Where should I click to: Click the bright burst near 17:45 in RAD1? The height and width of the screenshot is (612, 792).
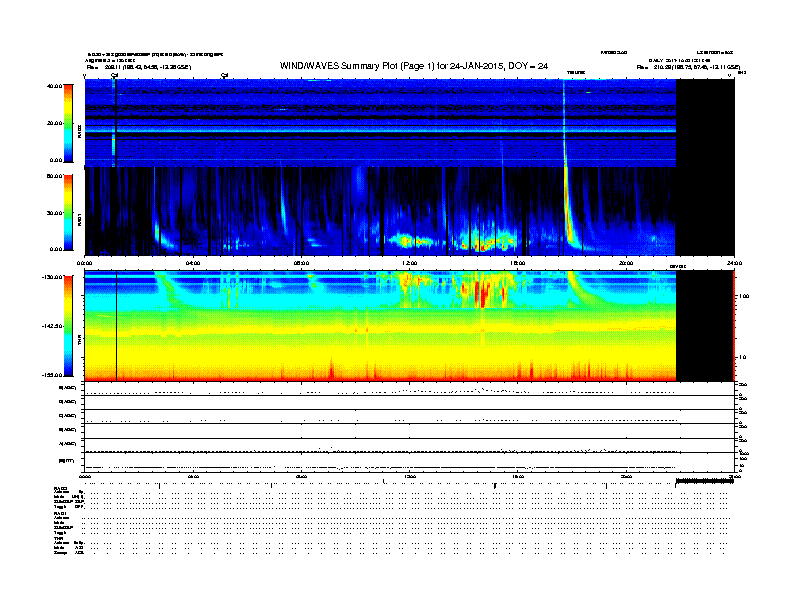click(x=568, y=212)
